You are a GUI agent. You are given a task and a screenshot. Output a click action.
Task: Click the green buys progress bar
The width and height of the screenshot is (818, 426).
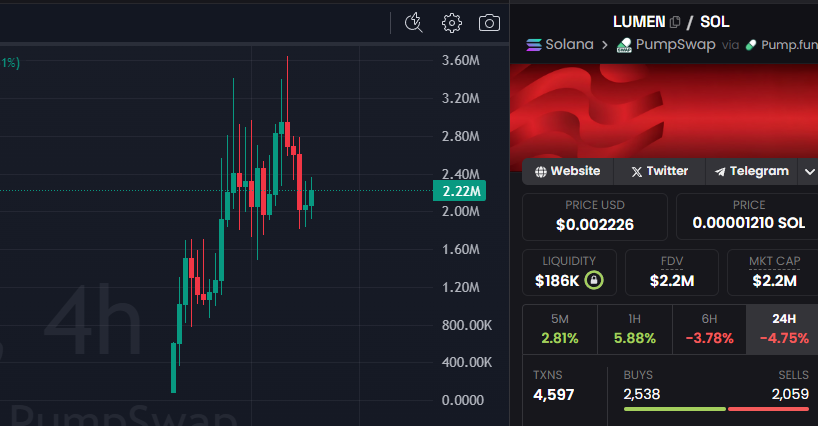(675, 409)
